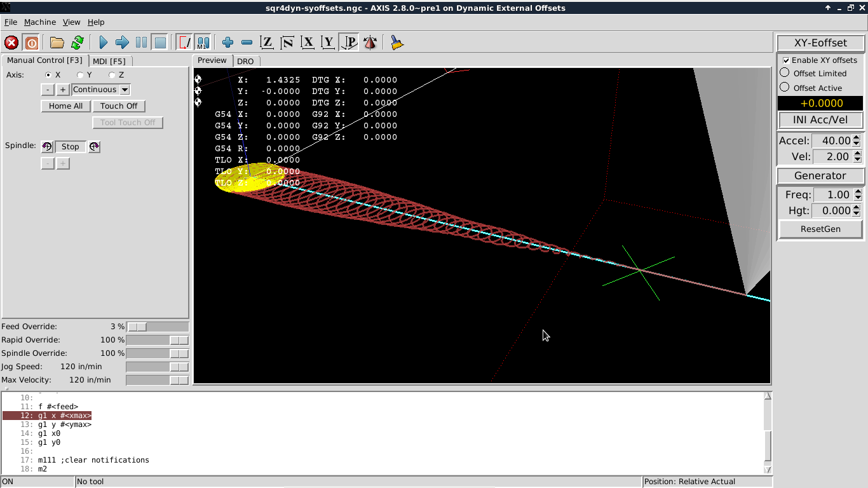Open the Continuous jog increment dropdown
Image resolution: width=868 pixels, height=488 pixels.
(101, 90)
